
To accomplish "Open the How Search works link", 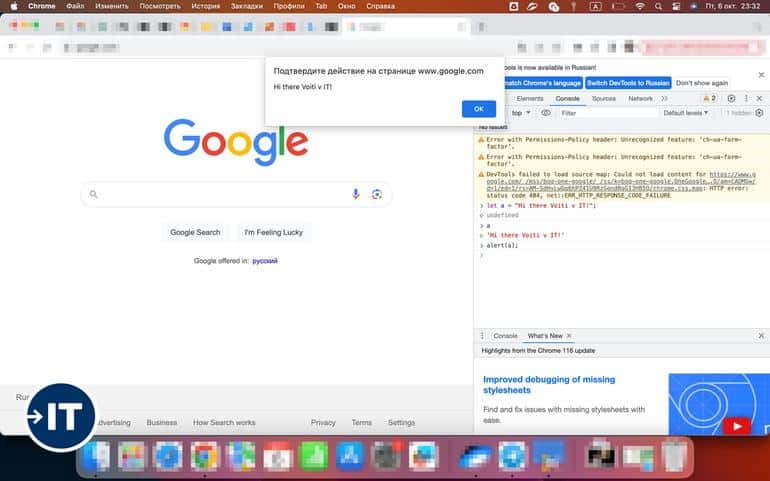I will click(224, 423).
